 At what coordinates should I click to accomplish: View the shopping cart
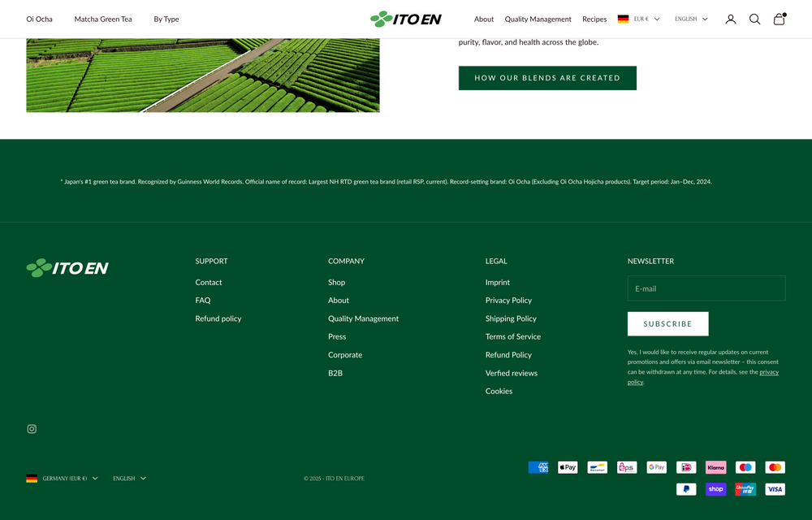pyautogui.click(x=779, y=19)
